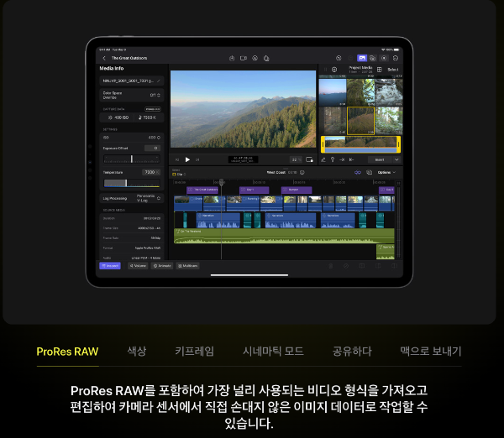504x438 pixels.
Task: Adjust the Exposure Offset slider
Action: coord(132,159)
